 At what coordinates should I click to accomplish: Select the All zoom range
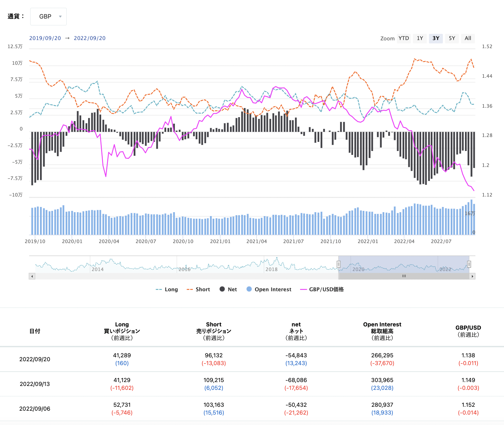pos(468,38)
